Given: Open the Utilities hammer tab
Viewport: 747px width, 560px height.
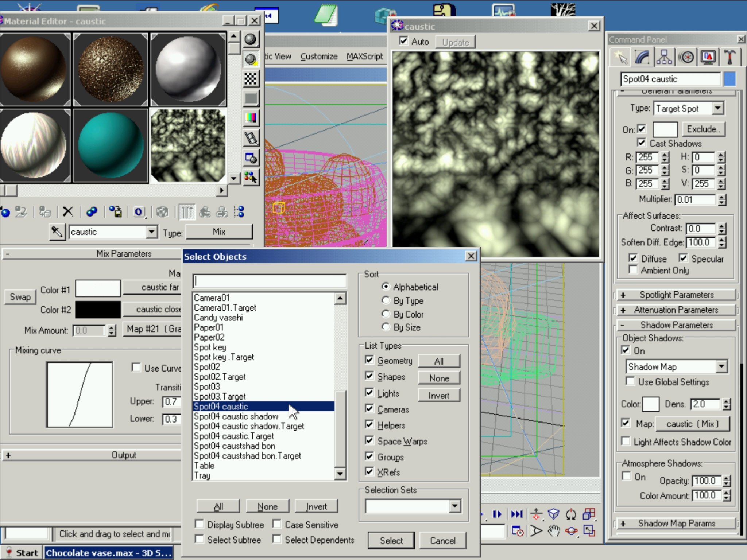Looking at the screenshot, I should coord(729,58).
